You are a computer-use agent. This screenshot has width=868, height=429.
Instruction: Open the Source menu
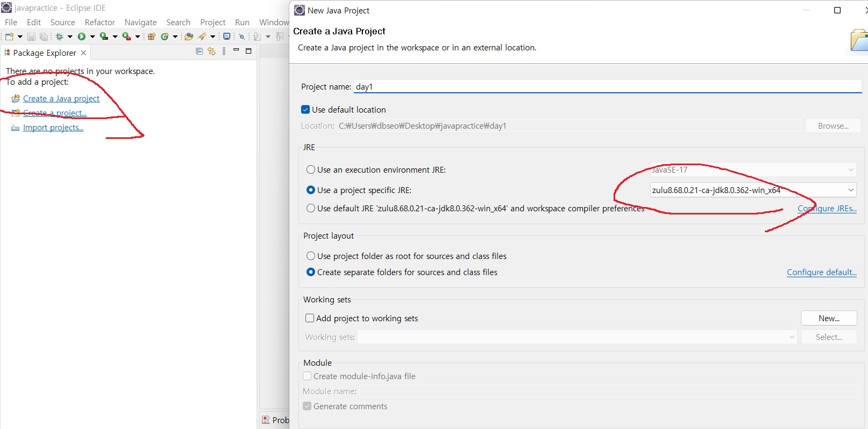point(63,22)
